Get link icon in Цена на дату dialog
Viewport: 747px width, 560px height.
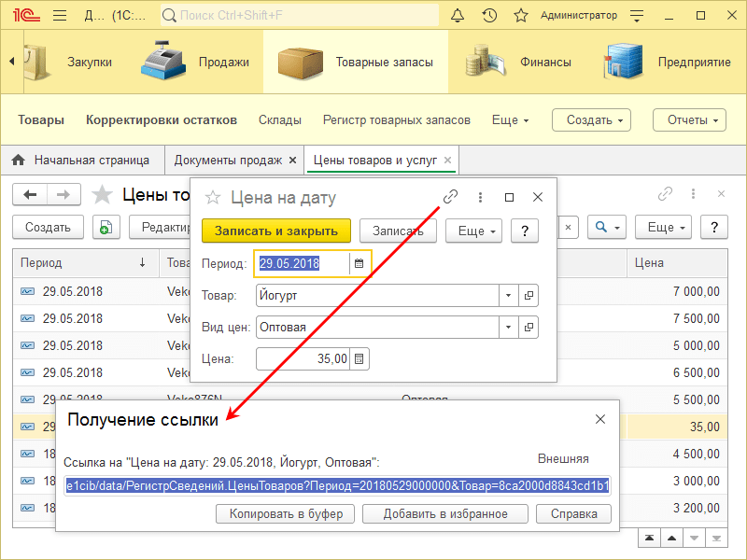tap(450, 197)
